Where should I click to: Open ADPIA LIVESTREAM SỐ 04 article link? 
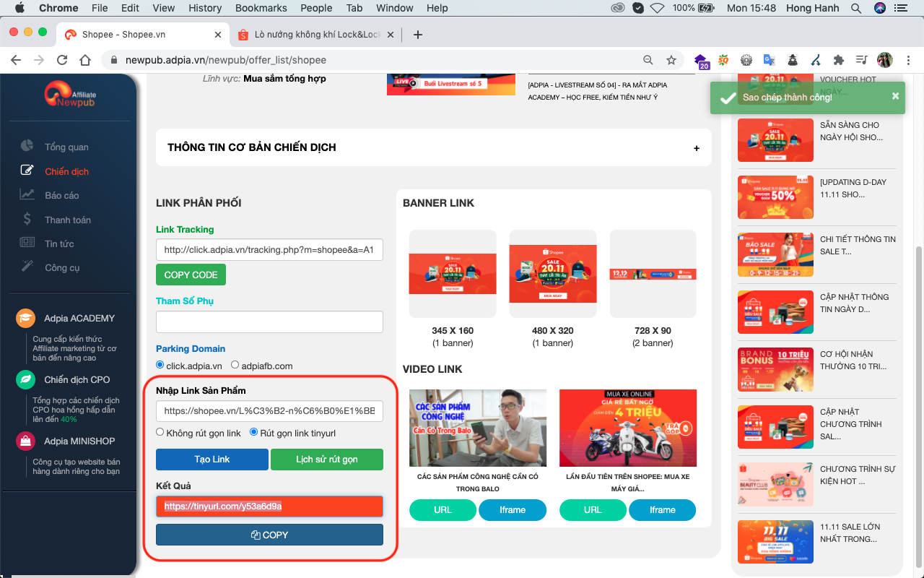click(x=597, y=91)
